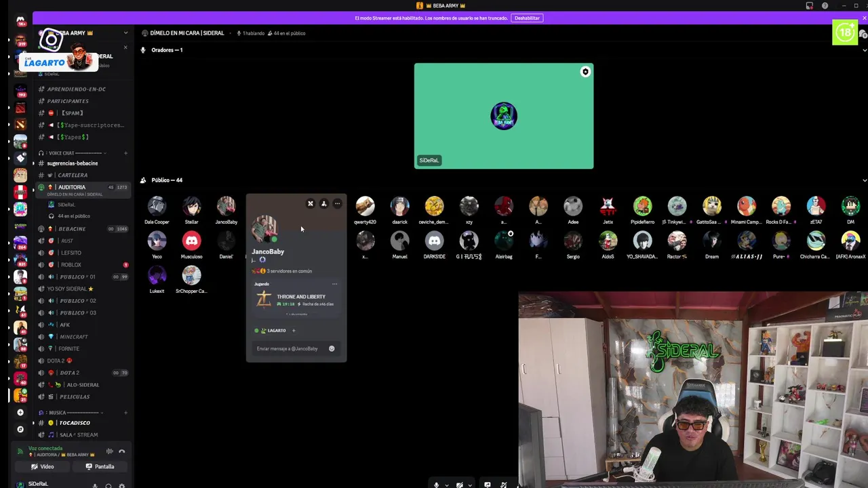Viewport: 868px width, 488px height.
Task: Click the stage settings icon on SiDeRaL's tile
Action: tap(585, 72)
